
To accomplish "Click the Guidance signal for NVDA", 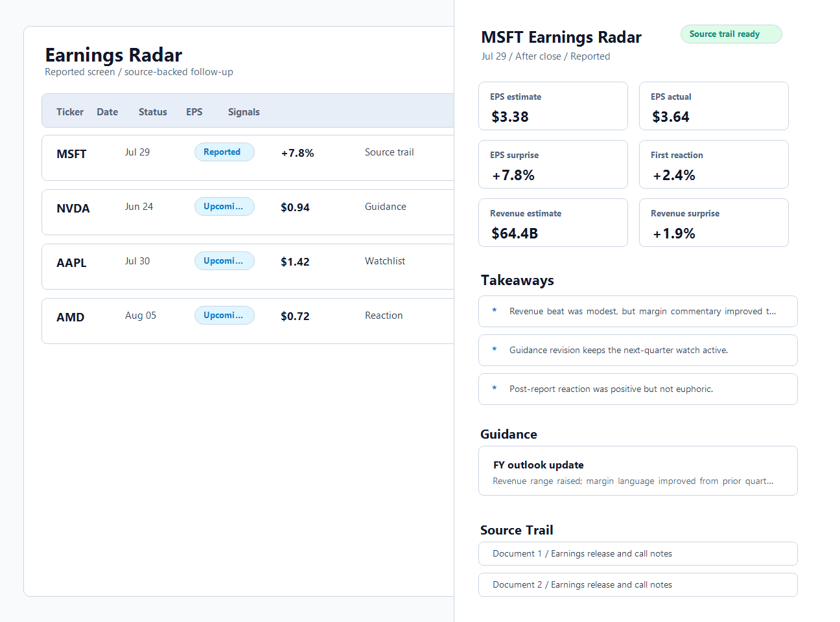I will [386, 207].
